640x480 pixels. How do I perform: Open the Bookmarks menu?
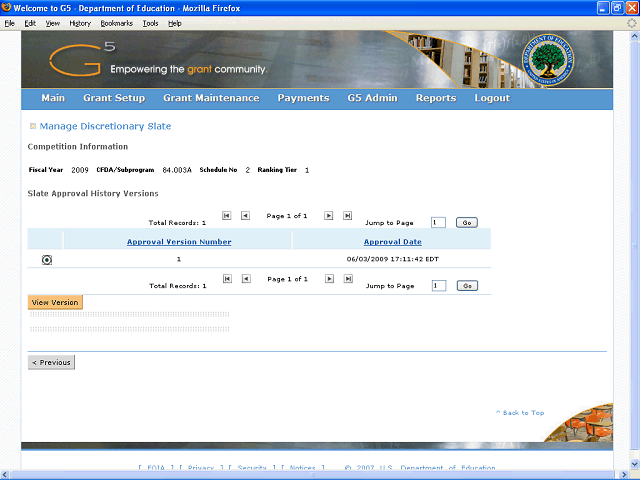(117, 23)
